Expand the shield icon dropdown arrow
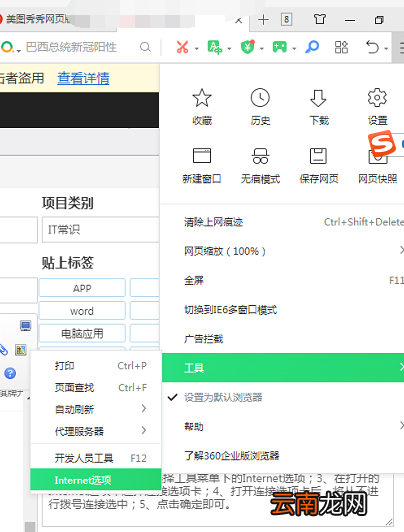 click(x=262, y=49)
